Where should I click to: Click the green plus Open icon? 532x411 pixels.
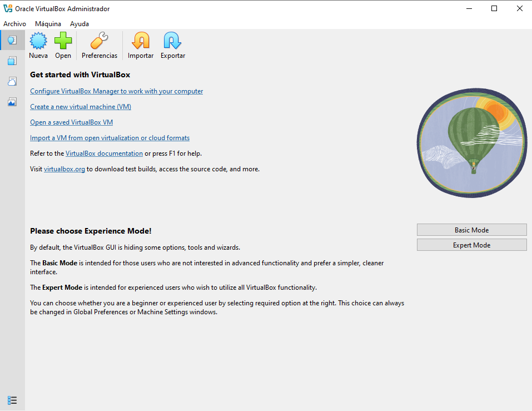pos(63,42)
